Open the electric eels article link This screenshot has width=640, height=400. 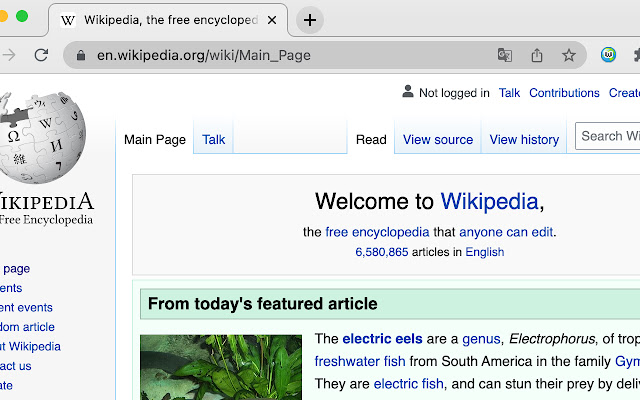point(382,339)
